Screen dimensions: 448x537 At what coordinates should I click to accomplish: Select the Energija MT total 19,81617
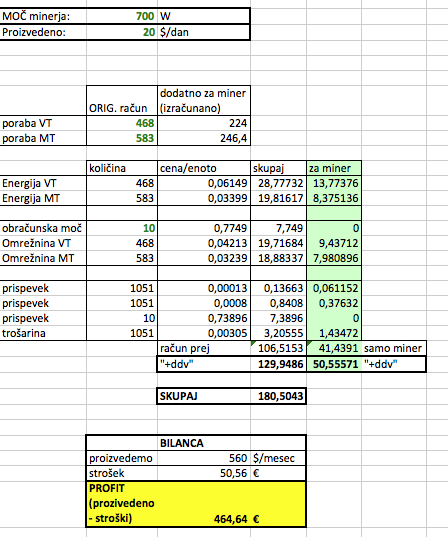point(278,198)
